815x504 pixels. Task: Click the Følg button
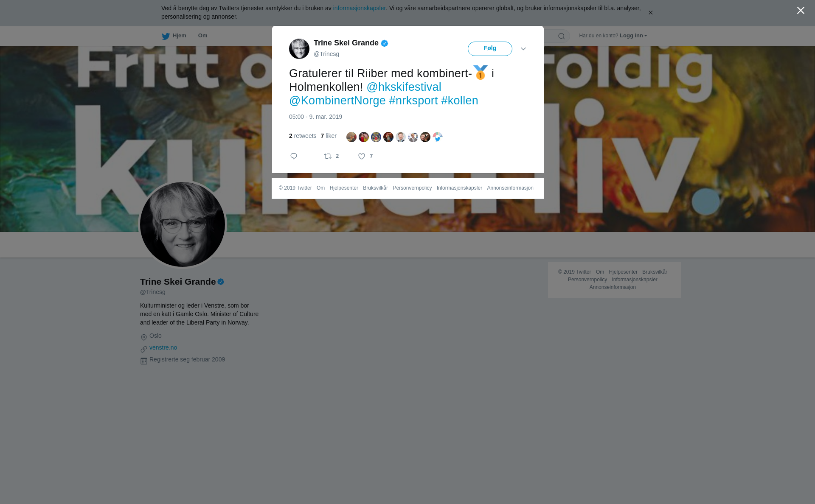click(490, 49)
